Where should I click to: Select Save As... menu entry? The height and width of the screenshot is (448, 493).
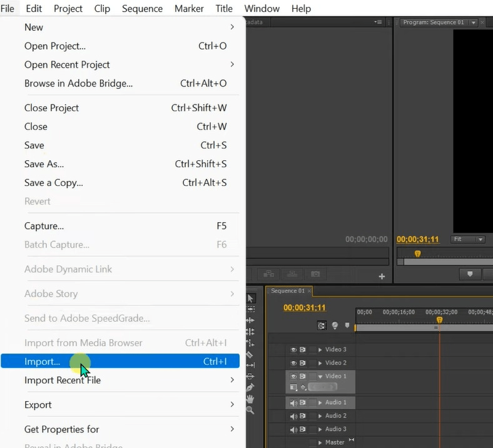tap(120, 164)
